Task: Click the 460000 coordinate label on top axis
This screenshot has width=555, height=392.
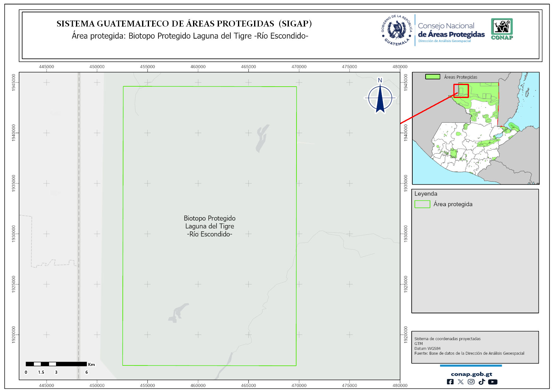Action: pyautogui.click(x=198, y=67)
